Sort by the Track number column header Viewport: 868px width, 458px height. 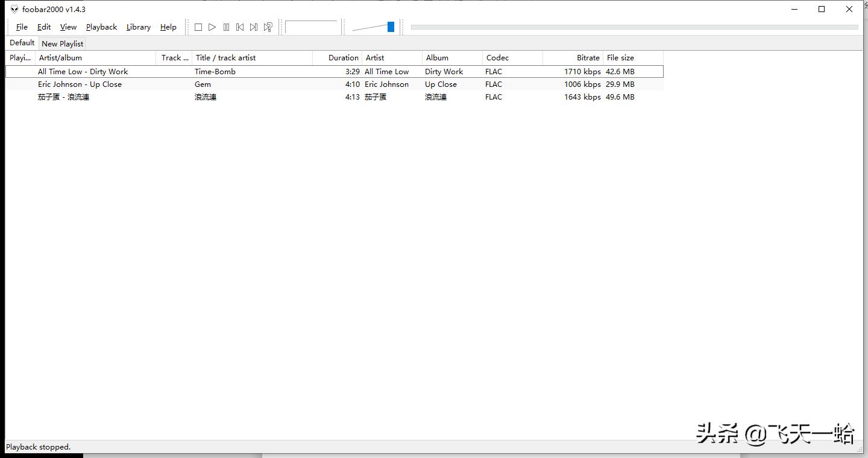point(174,58)
